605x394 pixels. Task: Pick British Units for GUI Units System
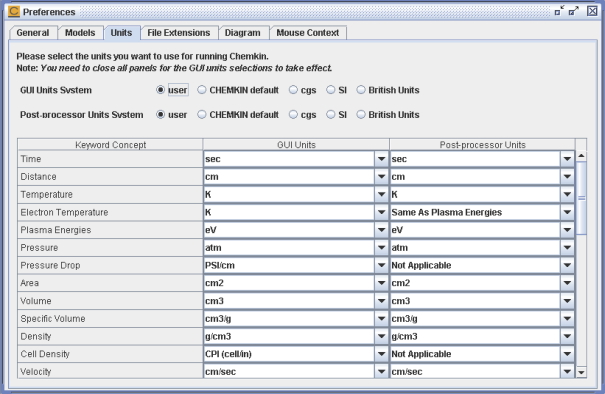coord(388,90)
